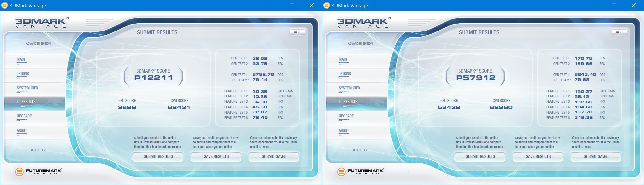Click Feature Test 6 value 72.46
Viewport: 644px width, 185px height.
pyautogui.click(x=260, y=117)
